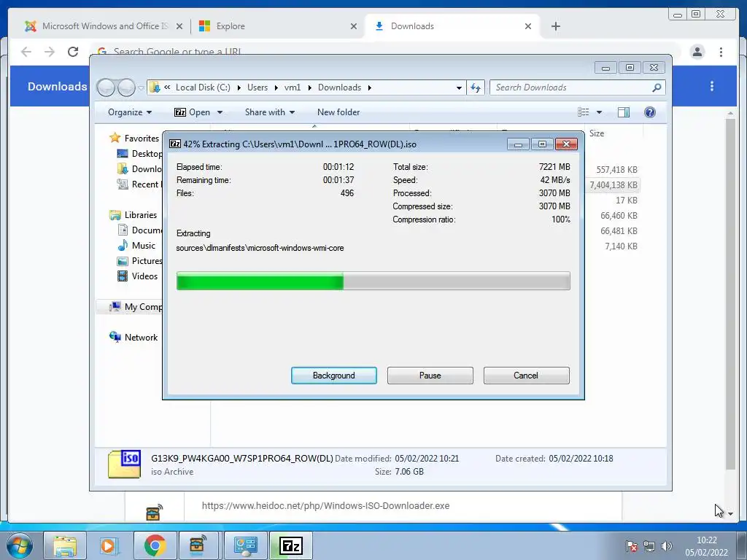Screen dimensions: 747x560
Task: Expand the address bar history dropdown
Action: (x=459, y=87)
